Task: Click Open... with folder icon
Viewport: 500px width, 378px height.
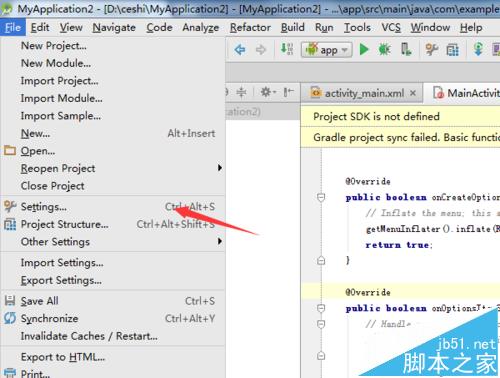Action: coord(113,151)
